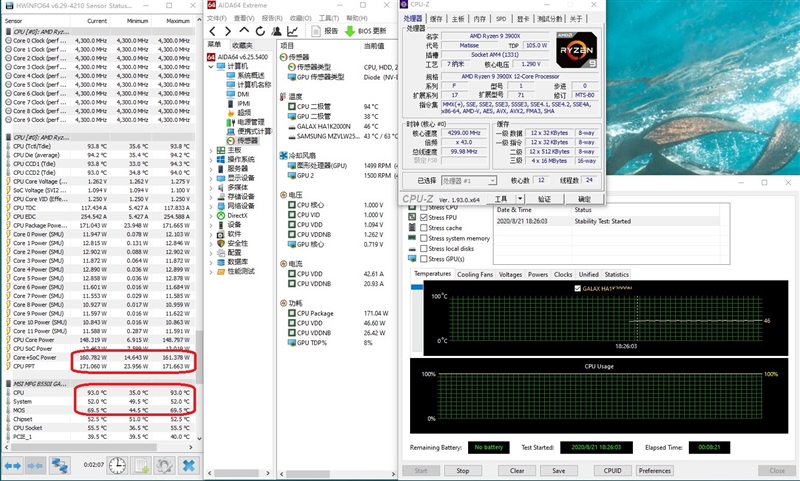Select DMI item in AIDA64 tree

[x=243, y=94]
